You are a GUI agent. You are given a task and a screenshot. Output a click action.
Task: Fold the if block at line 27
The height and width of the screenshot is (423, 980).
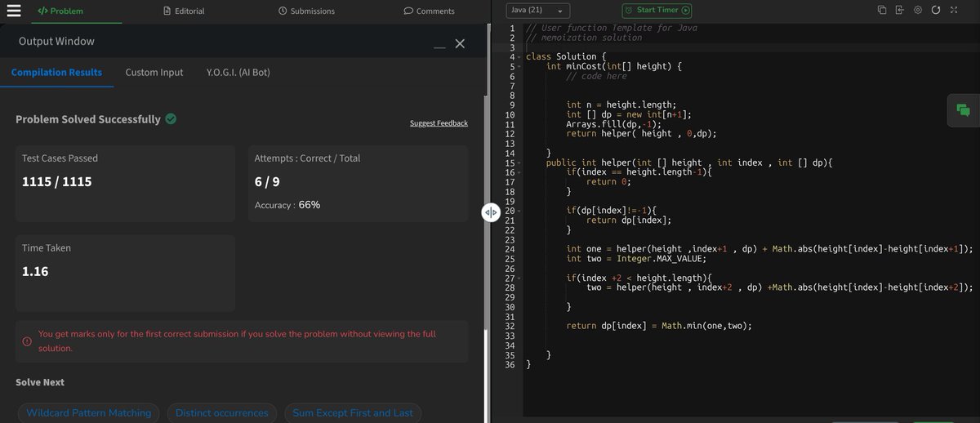[520, 278]
